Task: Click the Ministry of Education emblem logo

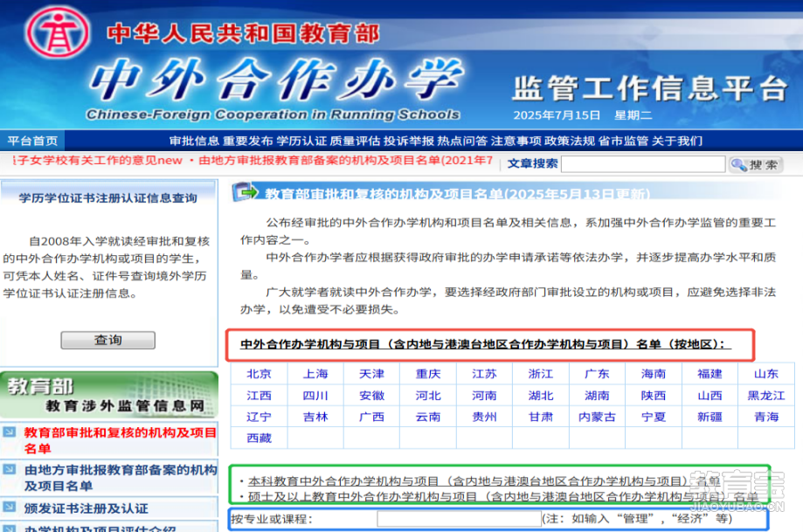Action: click(58, 32)
